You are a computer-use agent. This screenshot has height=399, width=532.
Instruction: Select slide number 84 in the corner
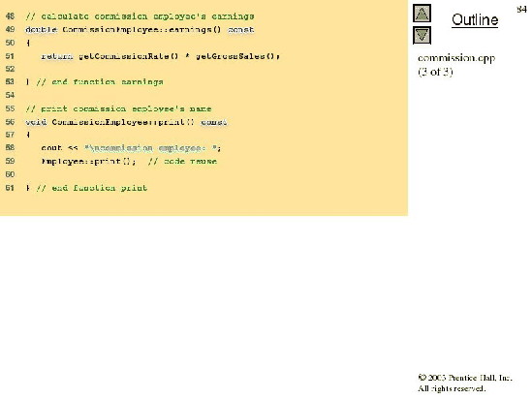click(x=521, y=10)
